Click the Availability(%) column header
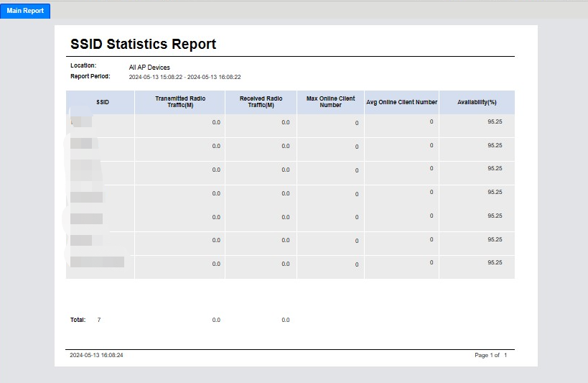The image size is (588, 383). 477,102
